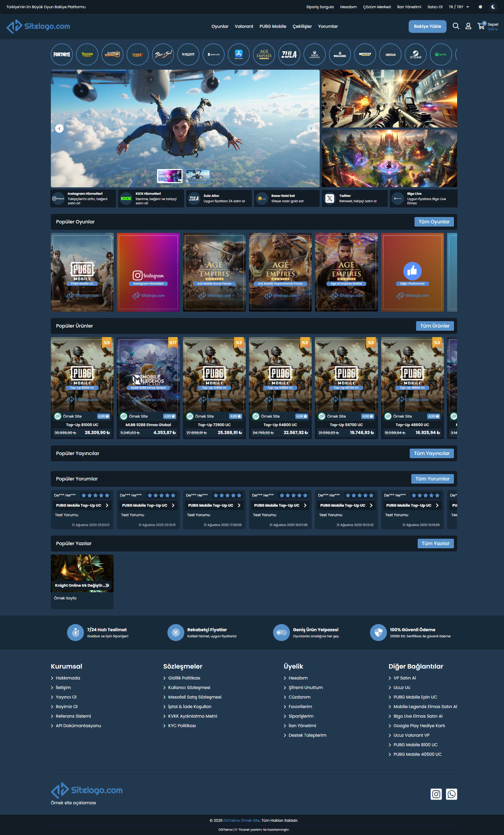Click the Bakiye Yükle button
The width and height of the screenshot is (504, 835).
point(427,26)
